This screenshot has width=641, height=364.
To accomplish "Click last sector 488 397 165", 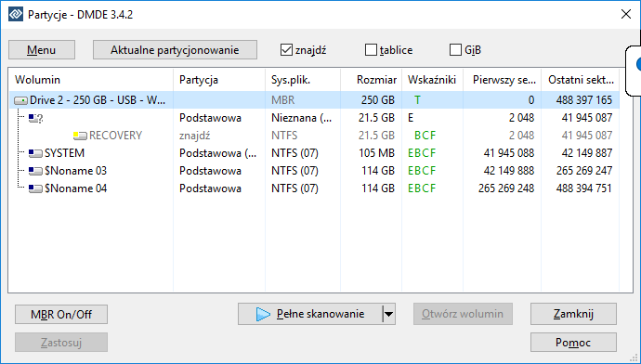I will click(x=584, y=100).
